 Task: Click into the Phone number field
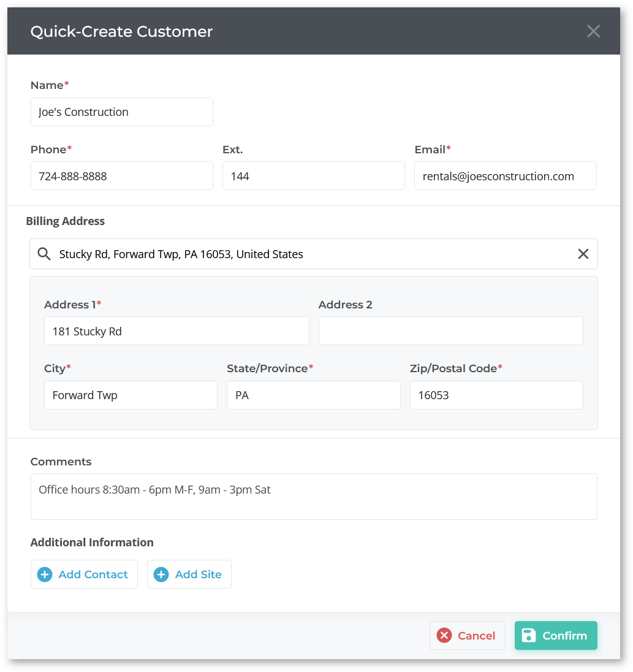[121, 176]
